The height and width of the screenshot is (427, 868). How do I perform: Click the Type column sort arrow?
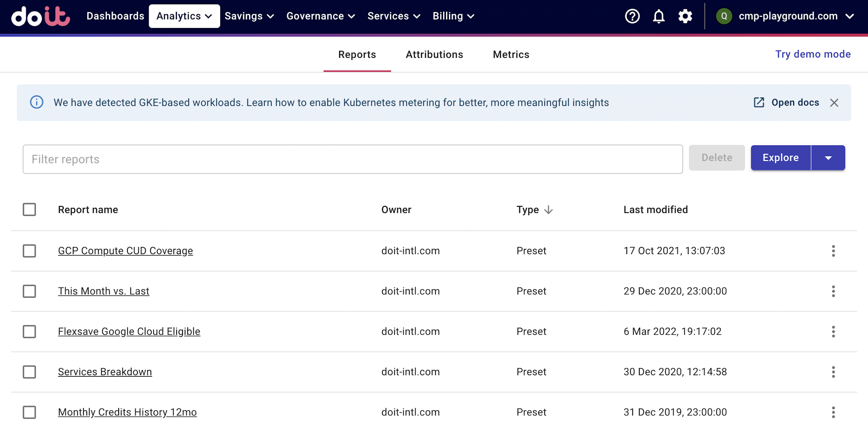tap(548, 210)
